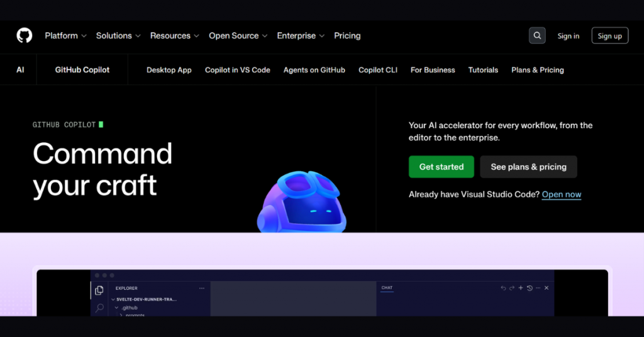Viewport: 644px width, 337px height.
Task: Open Explorer panel more options ellipsis
Action: tap(202, 288)
